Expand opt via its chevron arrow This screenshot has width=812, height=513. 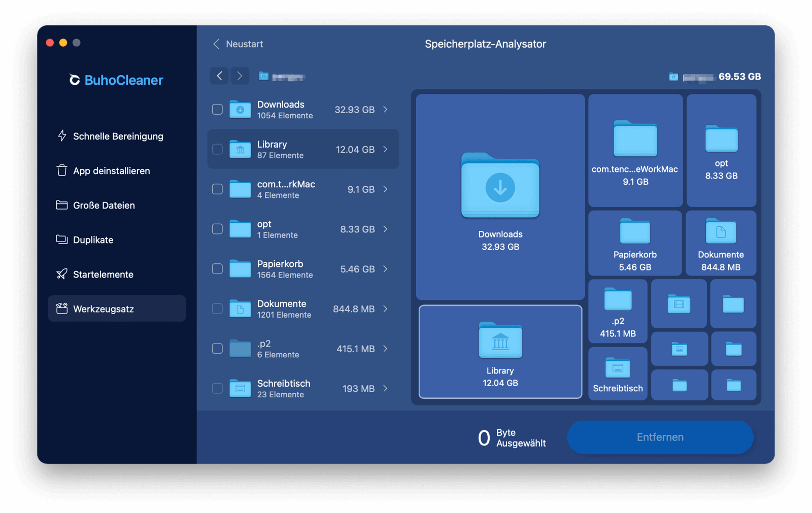click(x=386, y=229)
